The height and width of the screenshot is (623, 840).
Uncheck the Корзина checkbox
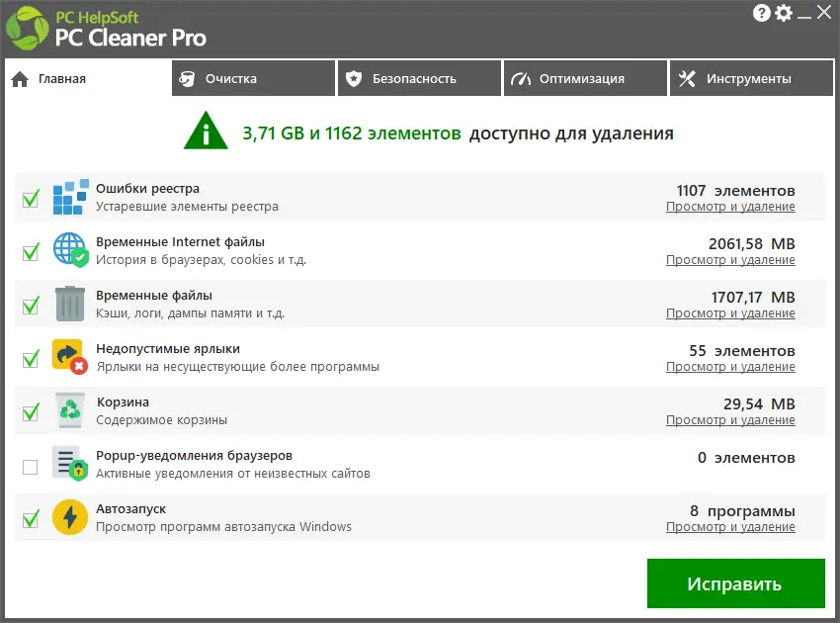tap(29, 412)
